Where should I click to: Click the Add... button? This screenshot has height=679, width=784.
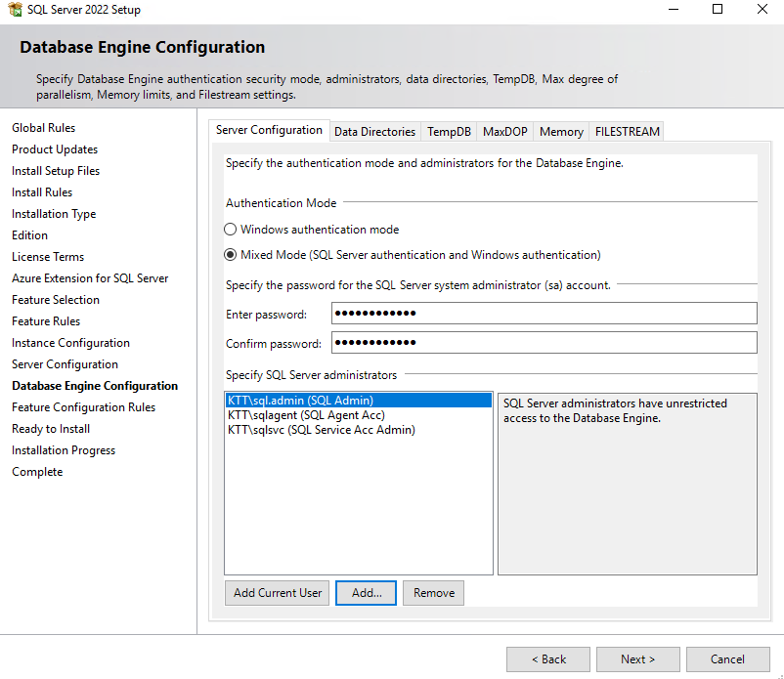366,593
